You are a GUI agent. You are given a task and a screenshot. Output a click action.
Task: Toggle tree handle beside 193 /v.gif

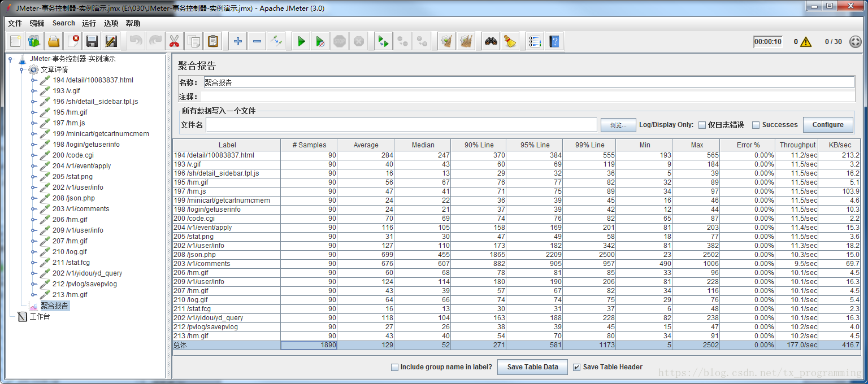click(33, 91)
